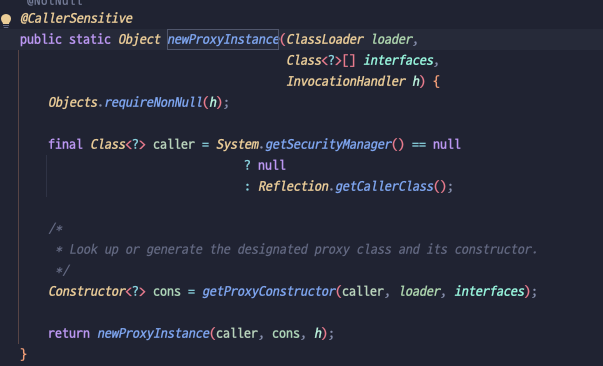
Task: Click the highlighted newProxyInstance method name
Action: (223, 39)
